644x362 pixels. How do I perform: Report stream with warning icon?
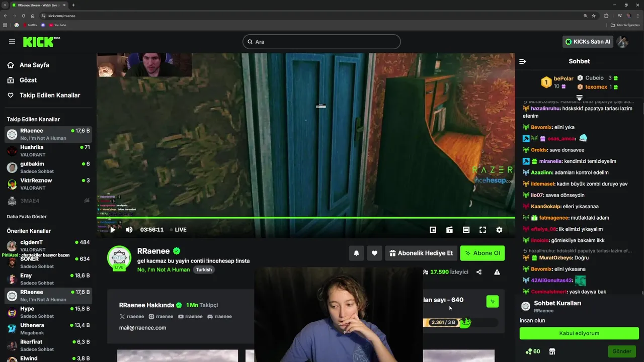497,272
